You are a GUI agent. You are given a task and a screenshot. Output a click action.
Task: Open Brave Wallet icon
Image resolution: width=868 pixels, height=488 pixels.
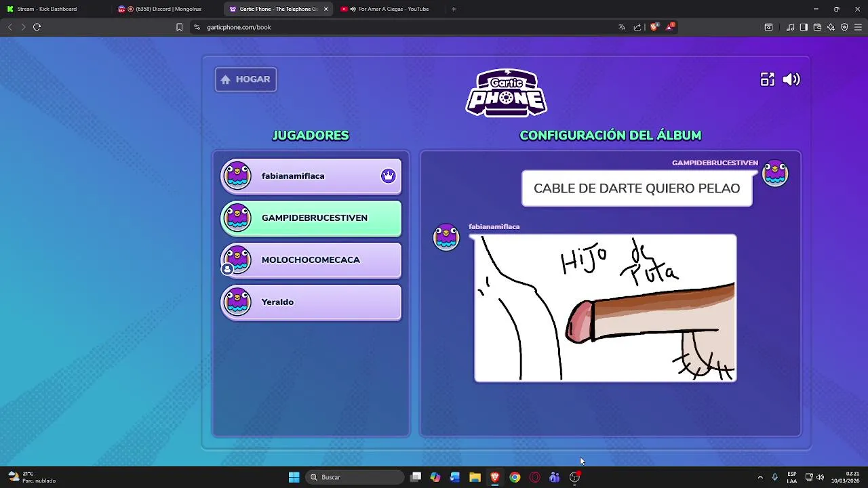tap(817, 27)
